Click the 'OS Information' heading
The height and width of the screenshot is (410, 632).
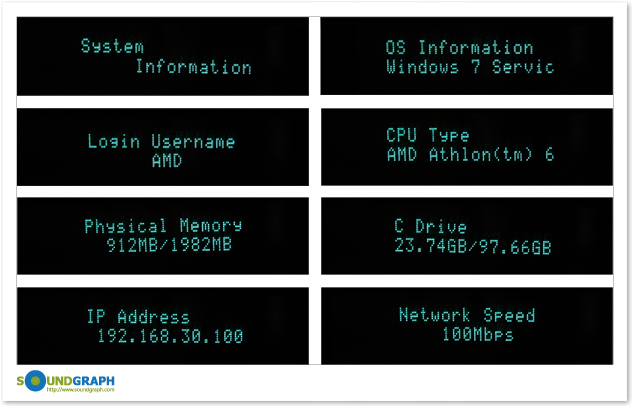(459, 48)
